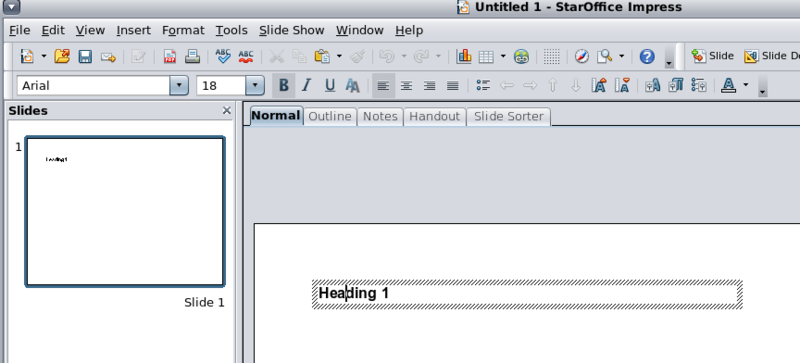The width and height of the screenshot is (800, 363).
Task: Switch to the Handout tab
Action: coord(434,116)
